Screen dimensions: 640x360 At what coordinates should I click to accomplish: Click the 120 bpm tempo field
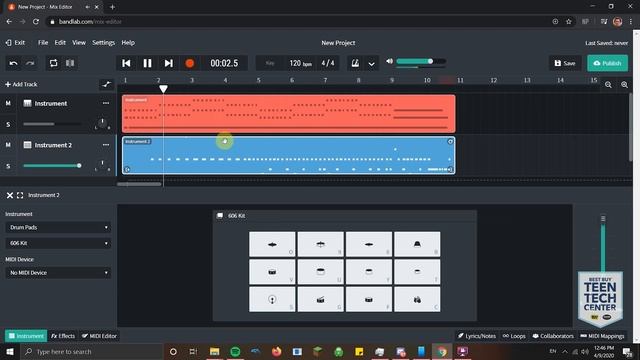tap(300, 63)
